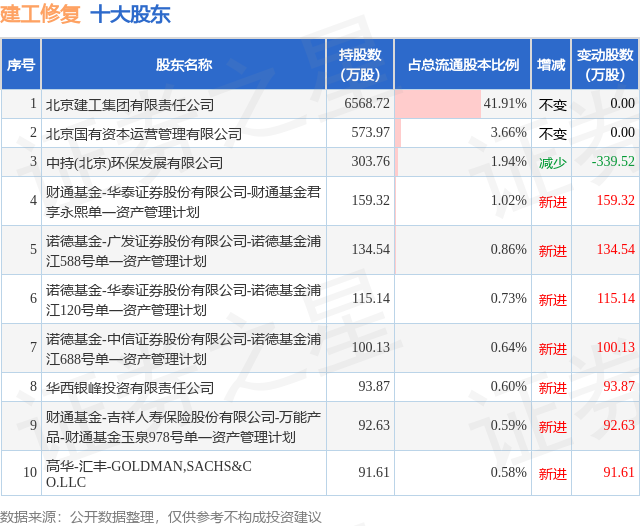Click holdings value 573.97
This screenshot has height=526, width=640.
click(370, 132)
